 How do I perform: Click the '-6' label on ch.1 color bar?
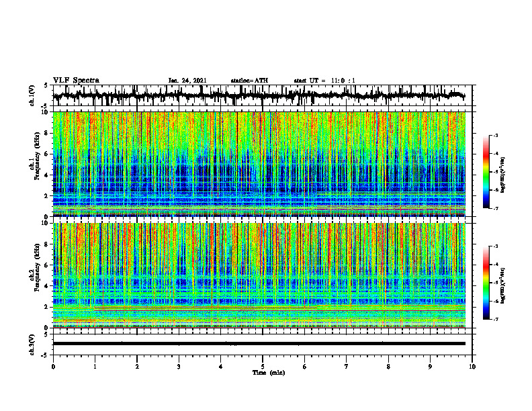point(496,190)
